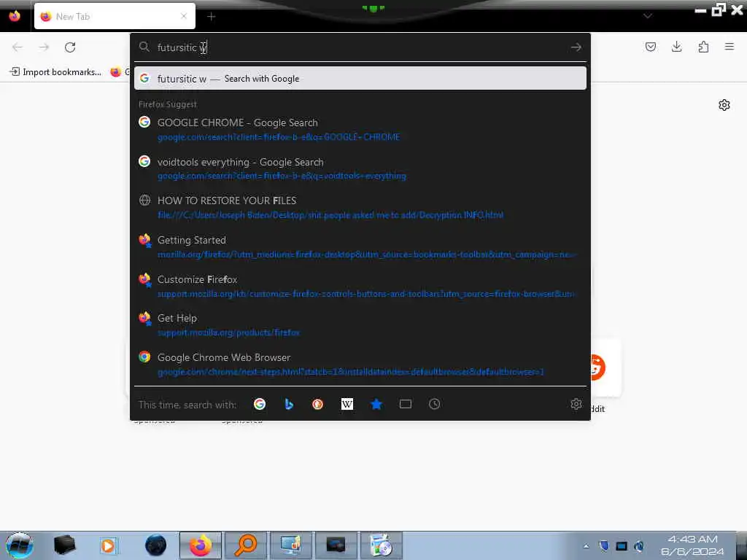Open the Get Help bookmark suggestion

coord(360,325)
